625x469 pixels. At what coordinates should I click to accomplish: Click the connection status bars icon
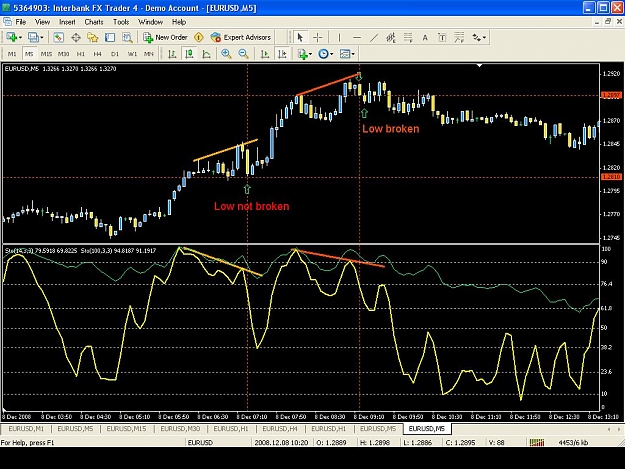coord(537,442)
